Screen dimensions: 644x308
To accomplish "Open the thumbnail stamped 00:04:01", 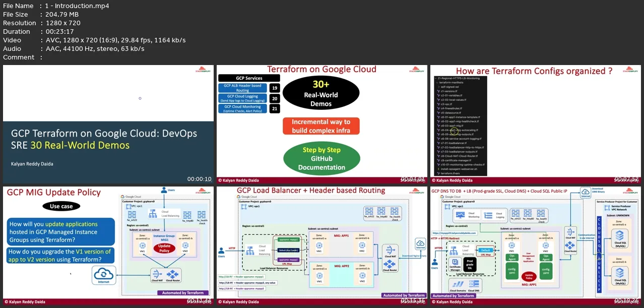I will pos(321,124).
